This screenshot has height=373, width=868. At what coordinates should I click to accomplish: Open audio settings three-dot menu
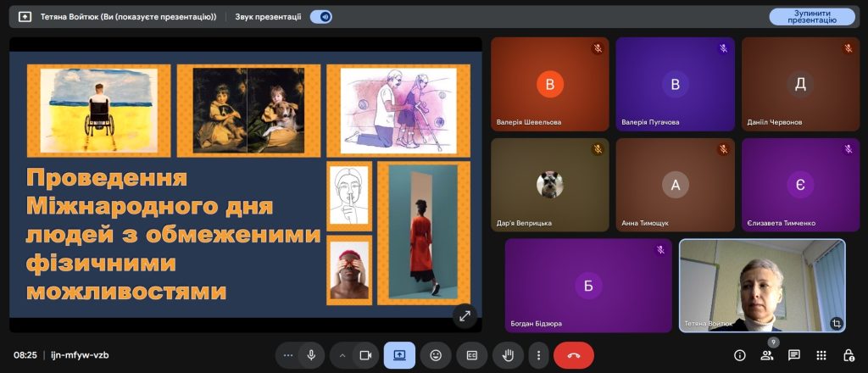(x=288, y=355)
